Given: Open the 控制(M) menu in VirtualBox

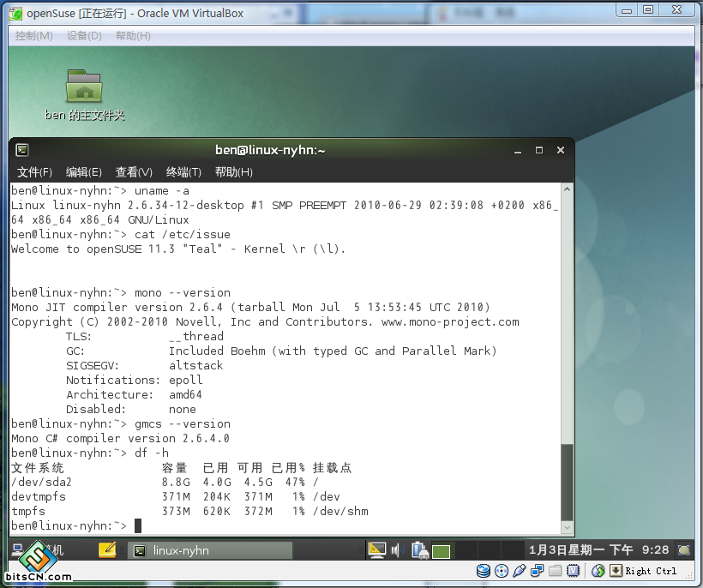Looking at the screenshot, I should click(x=33, y=36).
